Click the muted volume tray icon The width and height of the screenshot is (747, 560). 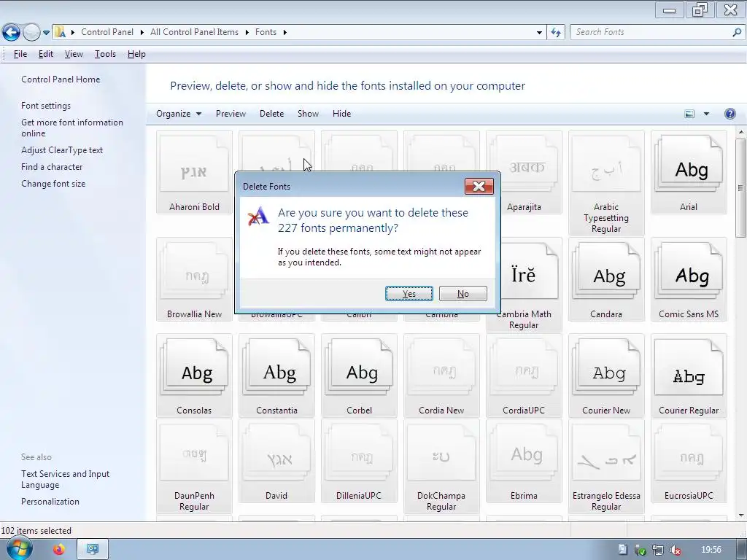click(675, 550)
